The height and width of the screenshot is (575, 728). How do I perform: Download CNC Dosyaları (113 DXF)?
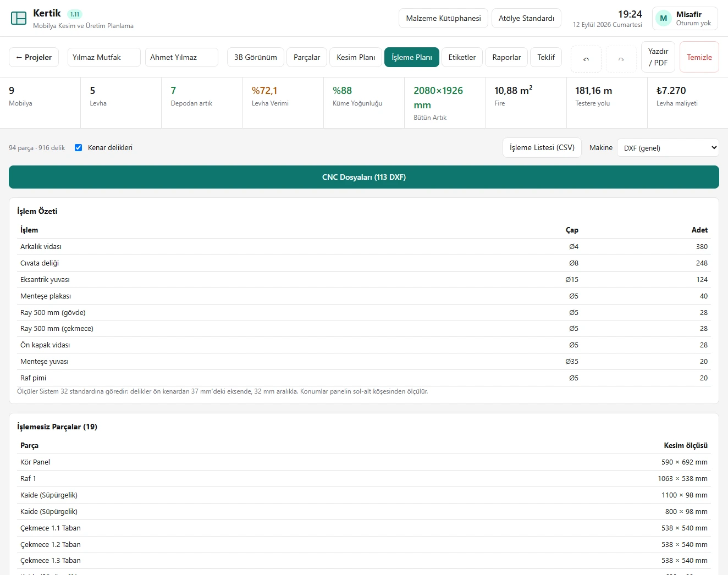click(364, 177)
